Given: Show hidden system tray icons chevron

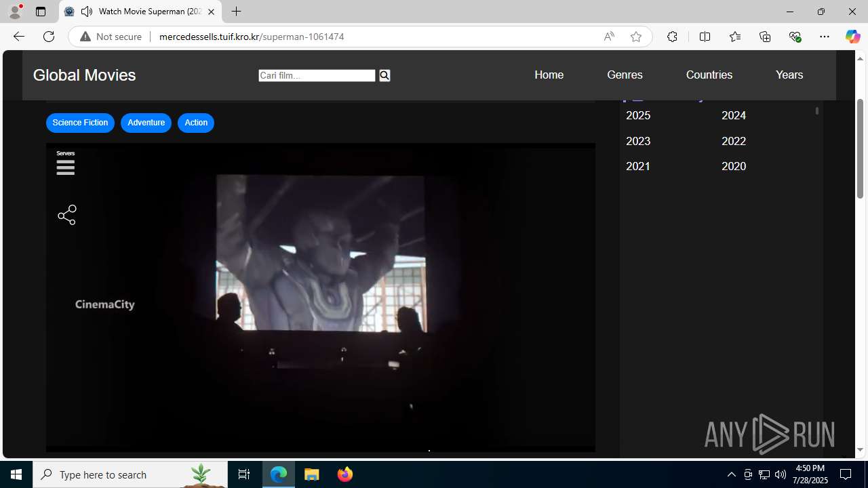Looking at the screenshot, I should [731, 474].
